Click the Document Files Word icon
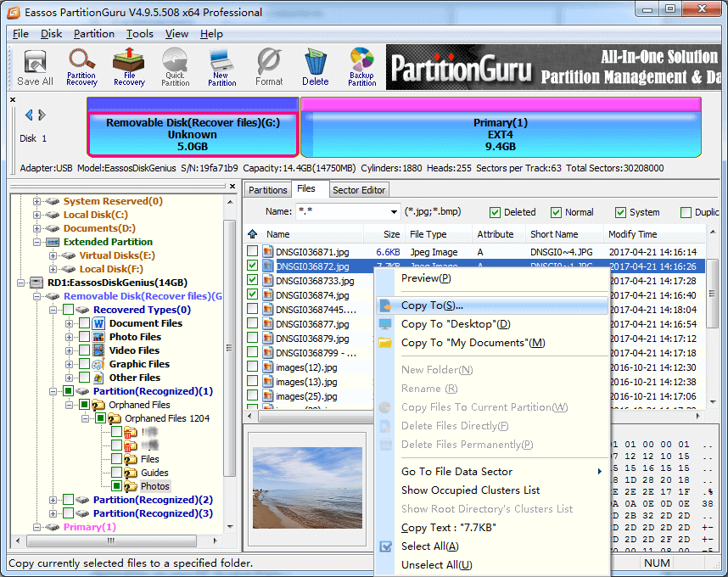The height and width of the screenshot is (577, 728). coord(98,323)
